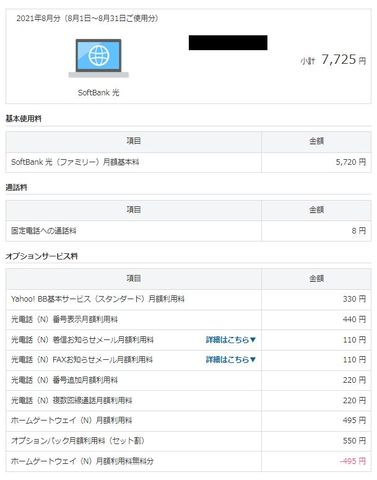Select Yahoo! BB基本サービス（スタンダード）row
This screenshot has height=480, width=377.
188,299
